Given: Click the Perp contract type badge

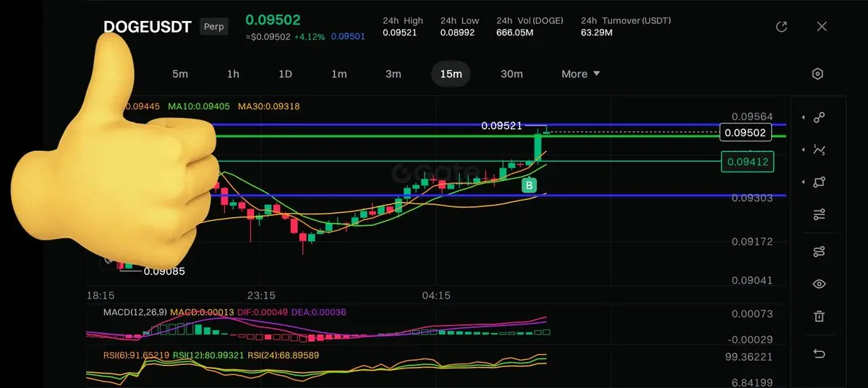Looking at the screenshot, I should pyautogui.click(x=214, y=27).
